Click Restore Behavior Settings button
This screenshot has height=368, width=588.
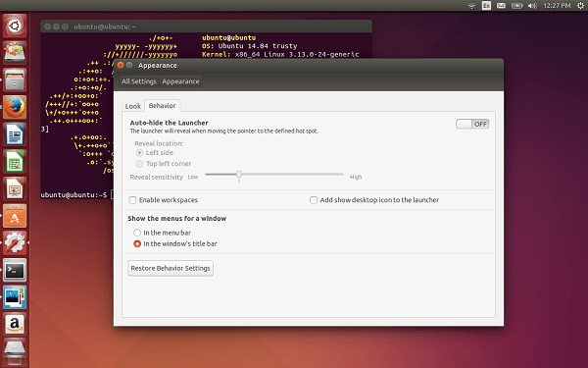coord(171,268)
